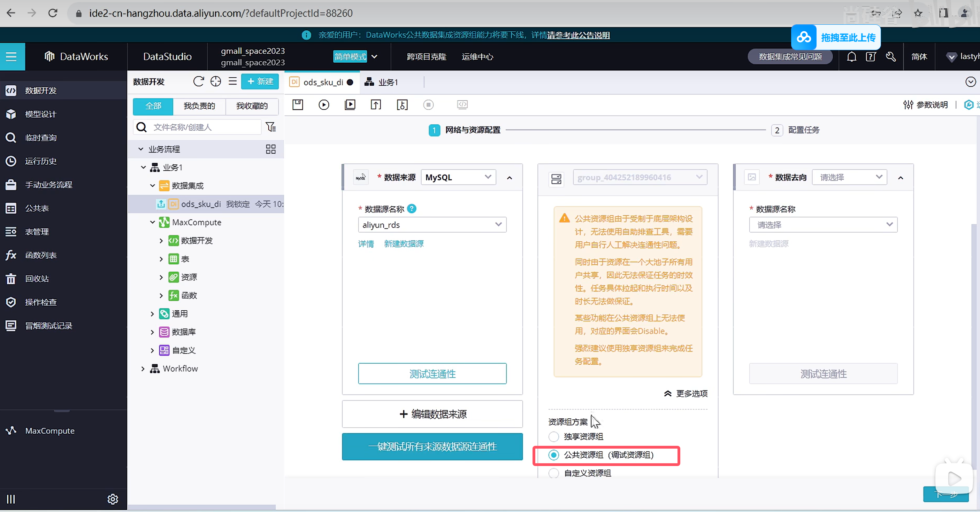This screenshot has height=512, width=980.
Task: Expand the Workflow tree node
Action: [x=143, y=369]
